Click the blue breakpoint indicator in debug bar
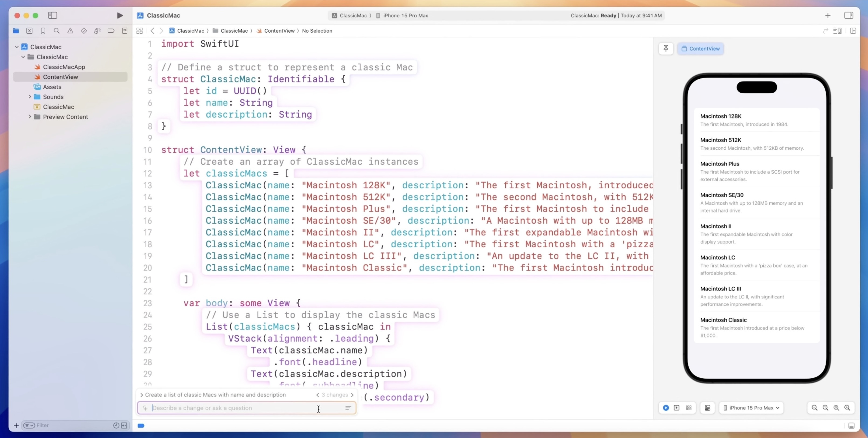The height and width of the screenshot is (438, 868). tap(141, 426)
